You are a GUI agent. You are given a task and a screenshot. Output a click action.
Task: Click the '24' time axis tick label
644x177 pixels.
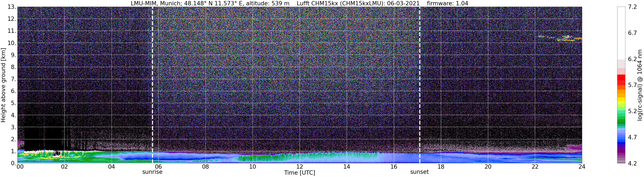pos(582,167)
